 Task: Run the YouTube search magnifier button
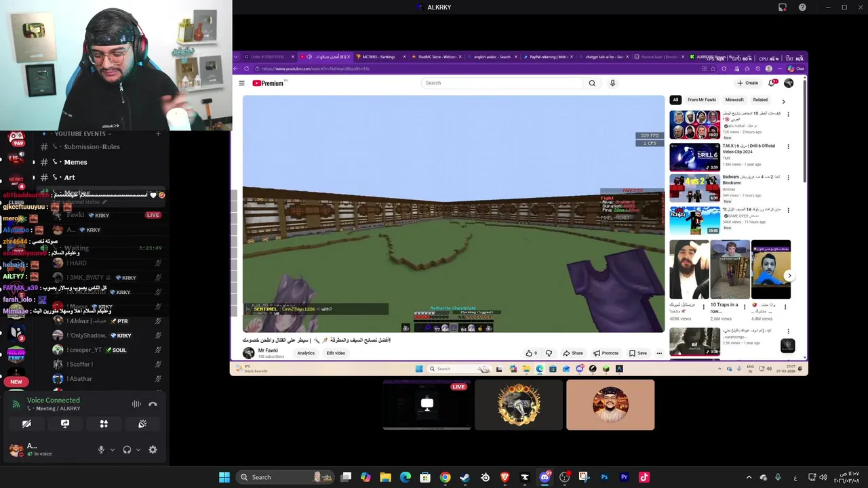(x=592, y=83)
